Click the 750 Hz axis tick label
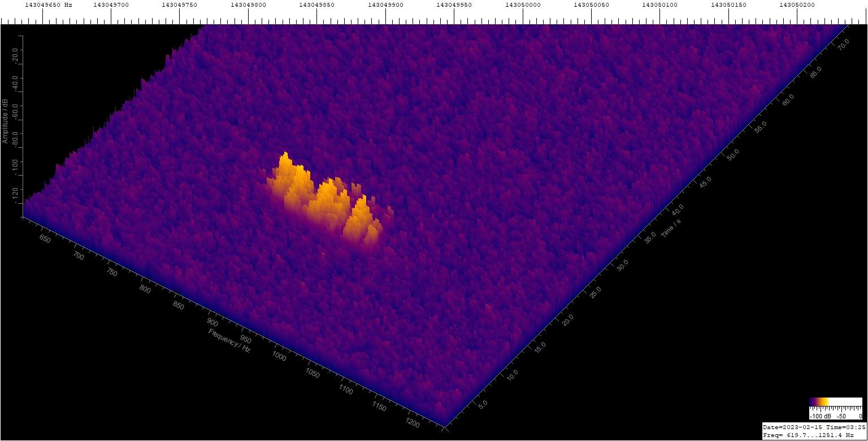 [x=112, y=273]
